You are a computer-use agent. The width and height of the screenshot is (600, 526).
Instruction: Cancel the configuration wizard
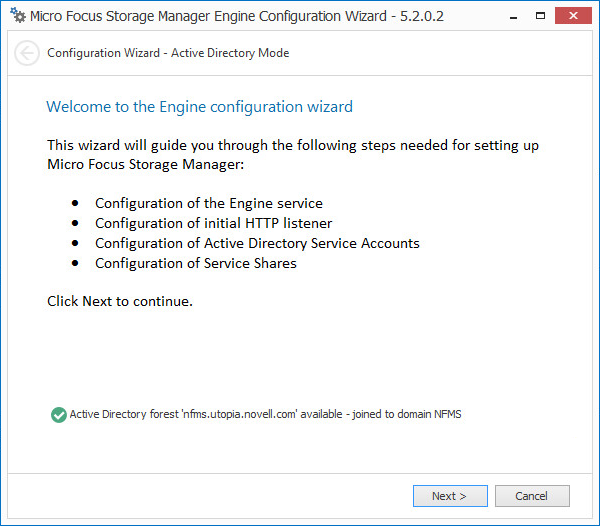click(x=531, y=496)
